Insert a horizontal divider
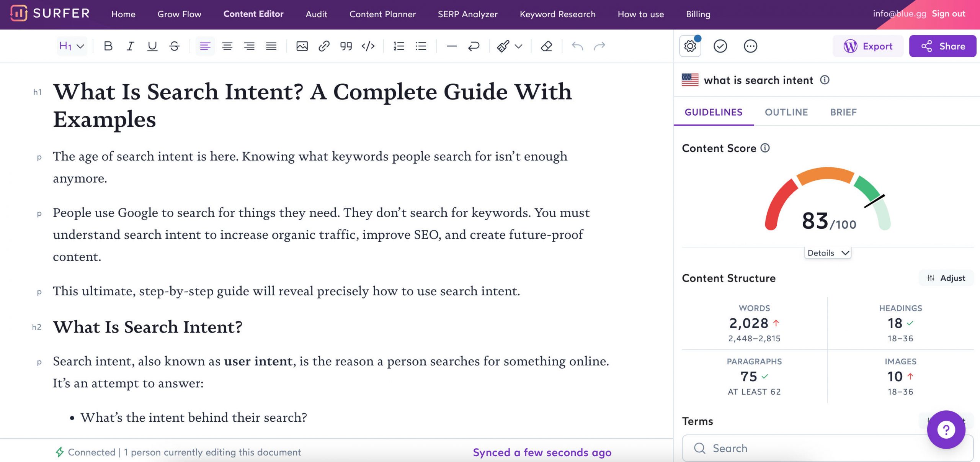The height and width of the screenshot is (462, 980). [x=451, y=46]
